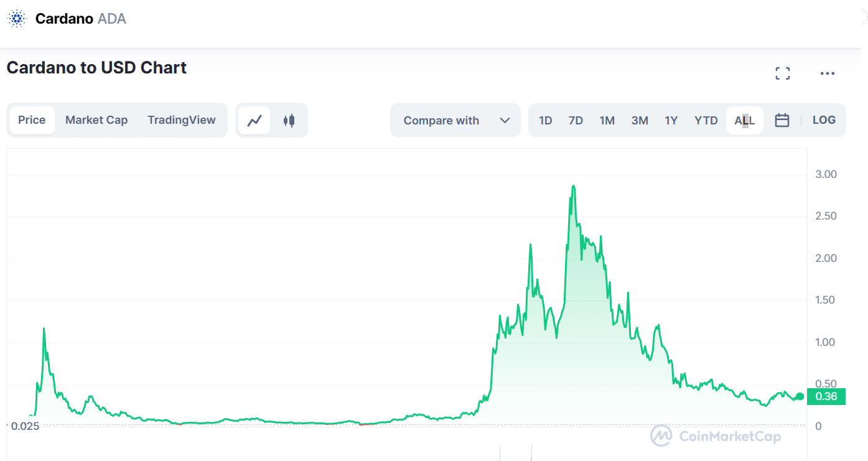Click the current price 0.36 label
This screenshot has height=461, width=868.
(x=826, y=397)
